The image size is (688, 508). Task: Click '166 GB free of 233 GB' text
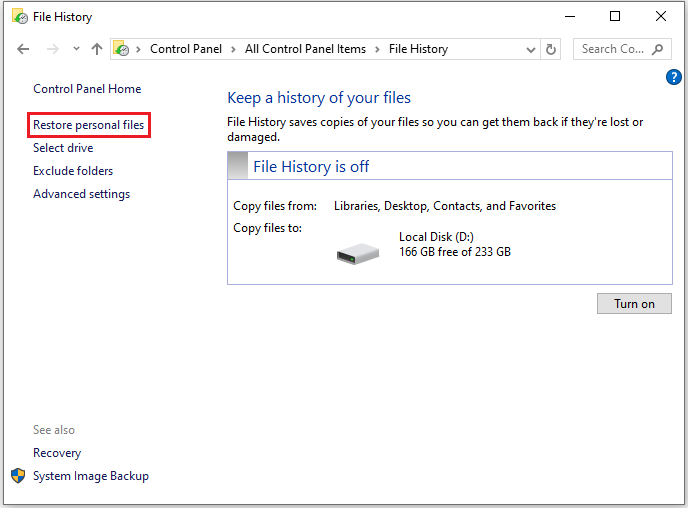[x=455, y=252]
